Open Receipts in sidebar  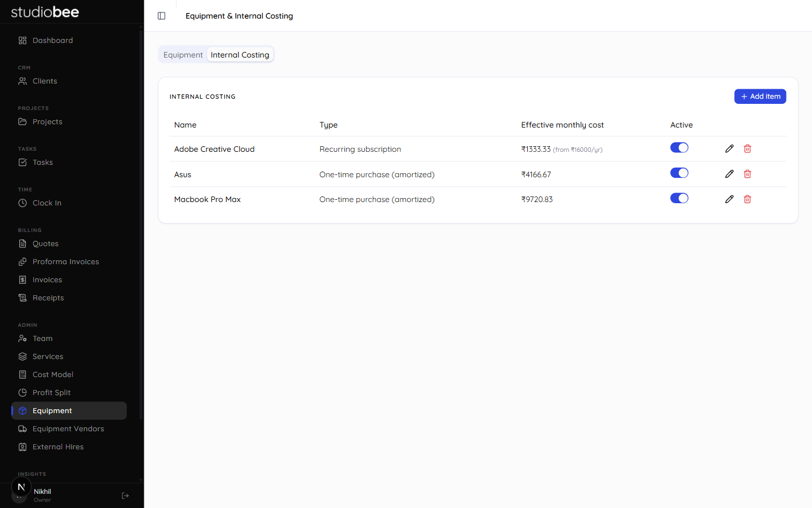click(69, 298)
